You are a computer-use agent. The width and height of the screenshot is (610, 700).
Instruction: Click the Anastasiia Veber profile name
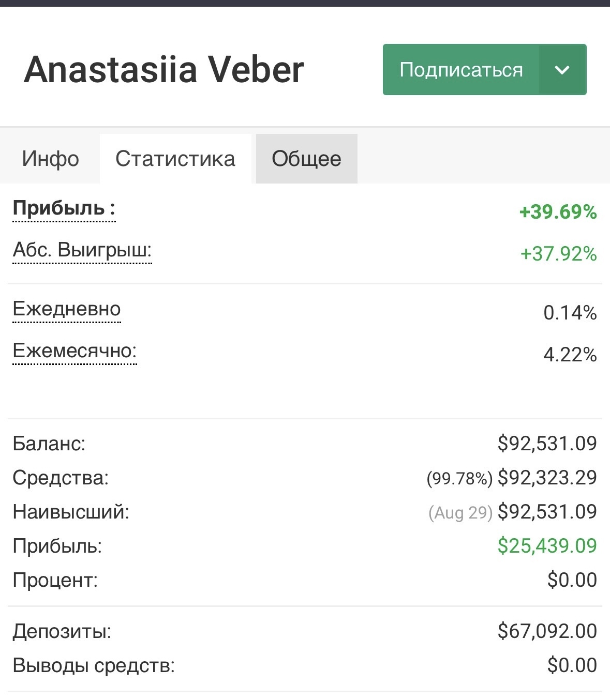pos(164,69)
